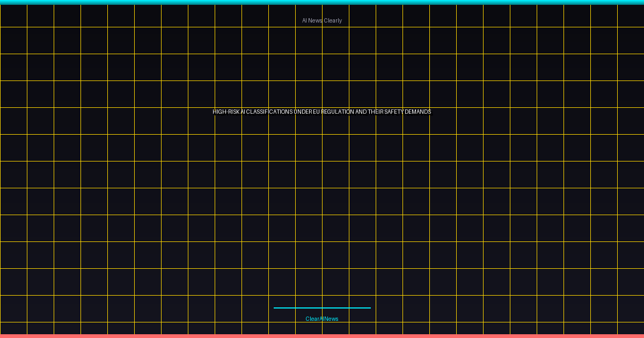The width and height of the screenshot is (644, 338).
Task: Click the cyan bar along the top edge
Action: 322,2
